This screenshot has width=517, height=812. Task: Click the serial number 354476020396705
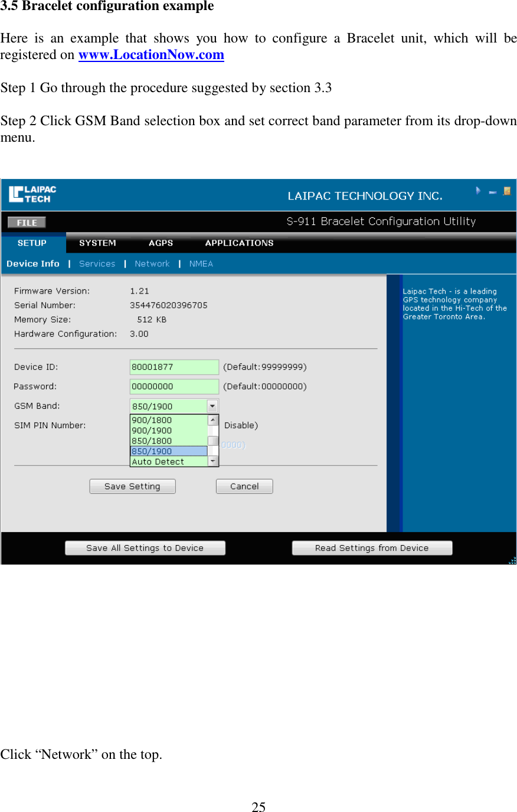click(x=169, y=305)
